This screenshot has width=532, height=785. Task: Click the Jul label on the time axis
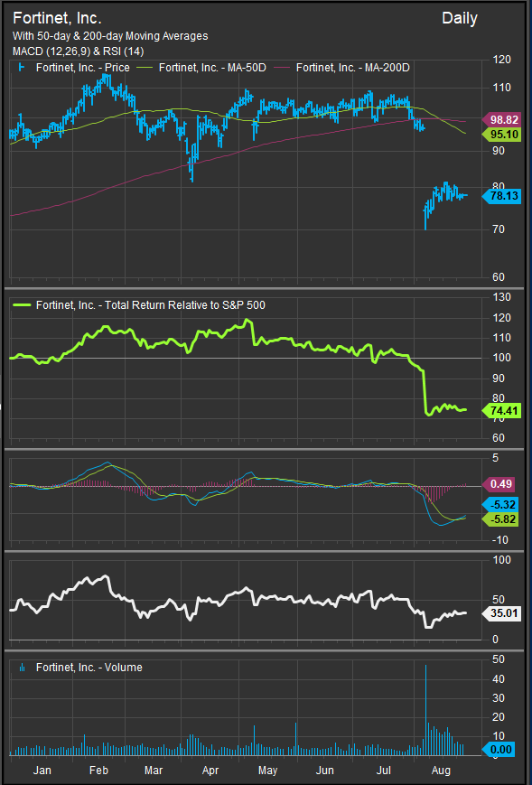384,769
